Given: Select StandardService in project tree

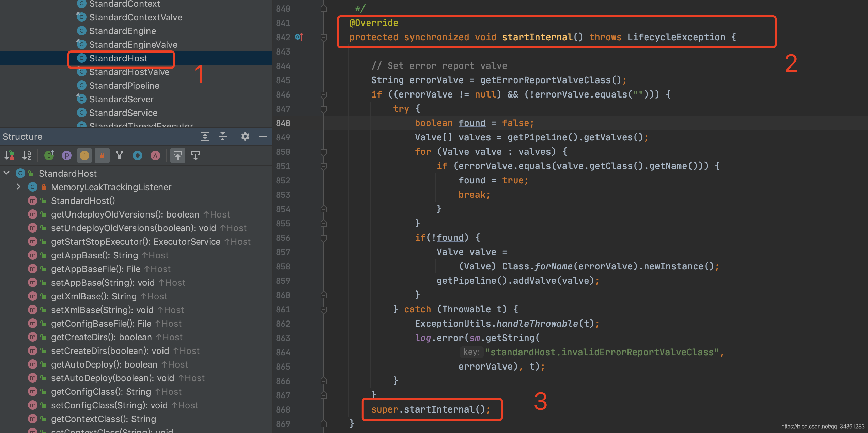Looking at the screenshot, I should click(123, 113).
